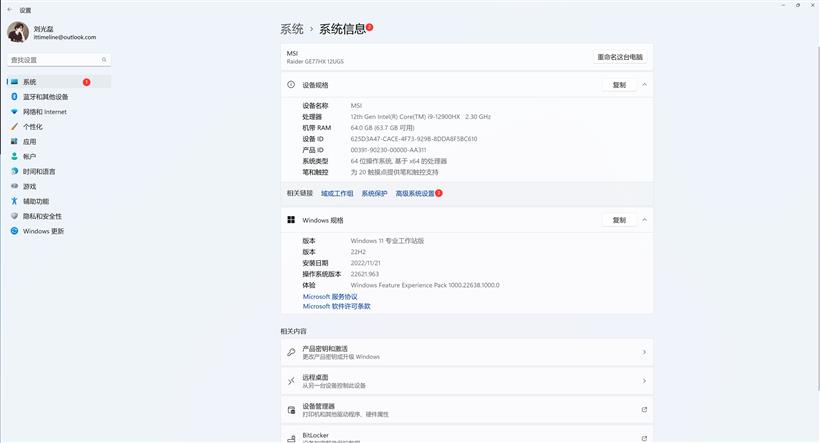The height and width of the screenshot is (443, 820).
Task: Open 产品密钥和激活 settings
Action: coord(466,352)
